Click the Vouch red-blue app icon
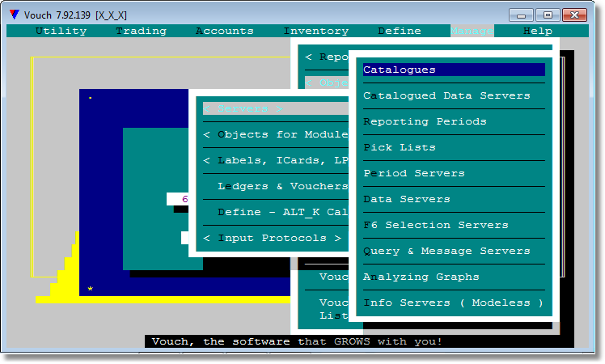605x364 pixels. click(15, 15)
